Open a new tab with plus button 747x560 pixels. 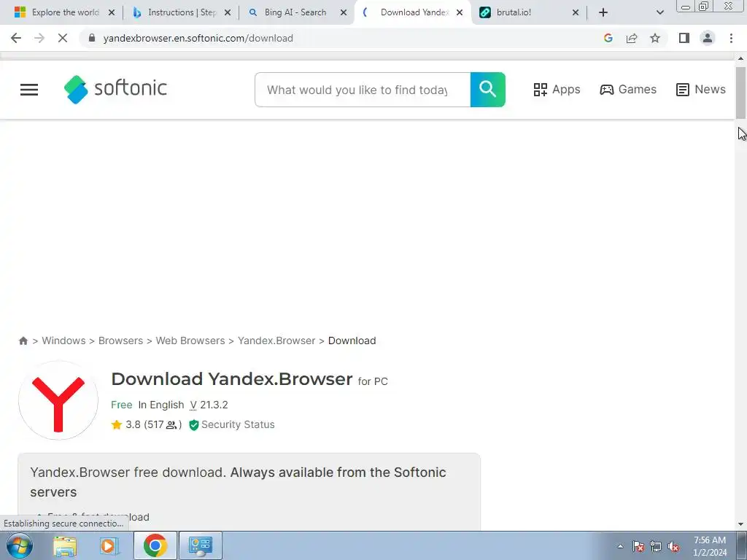click(603, 12)
